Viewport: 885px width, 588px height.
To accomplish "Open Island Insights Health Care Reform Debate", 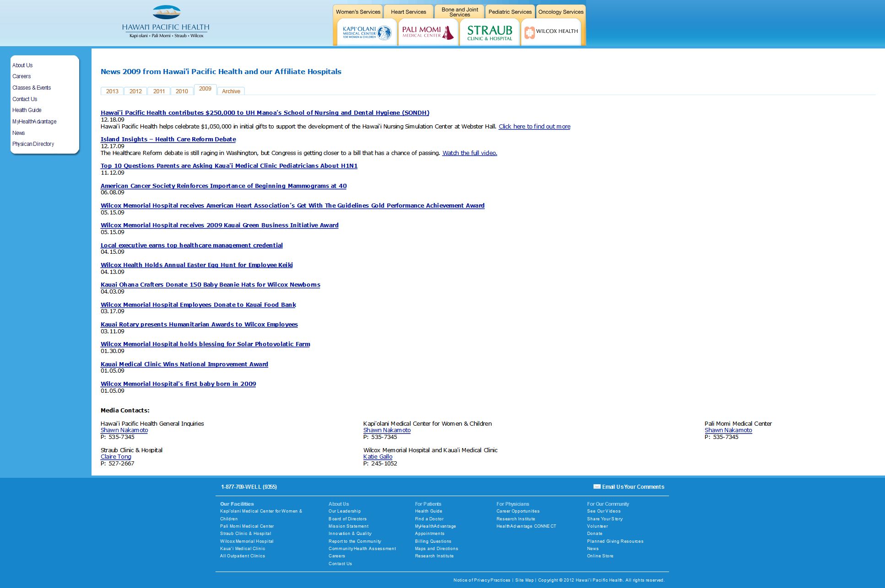I will pos(168,139).
